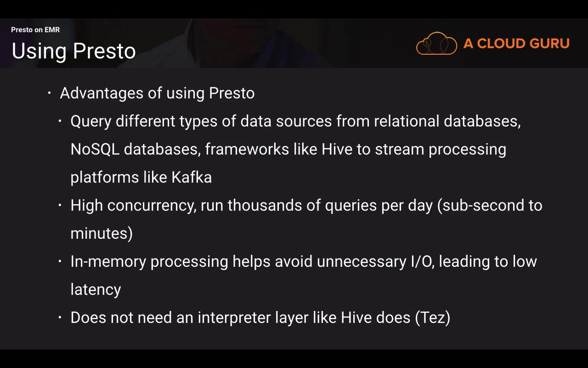The width and height of the screenshot is (588, 368).
Task: Click the text 'I/O,' in the third bullet
Action: coord(423,261)
